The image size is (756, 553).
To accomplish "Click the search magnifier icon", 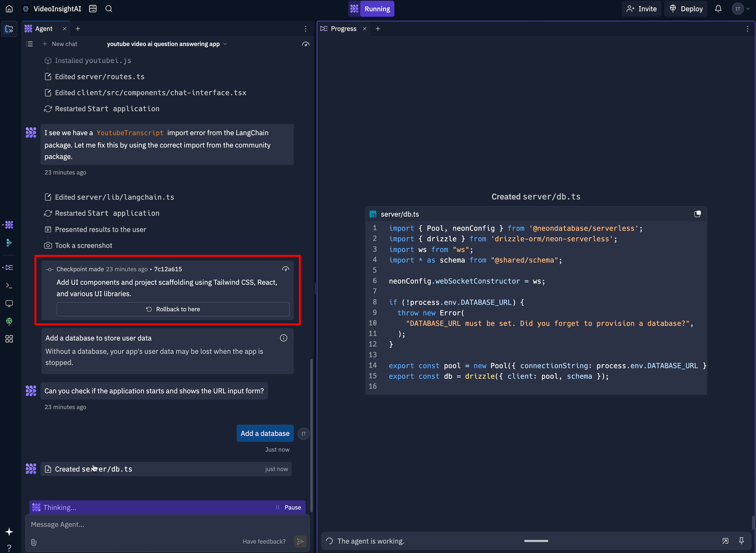I will coord(109,9).
